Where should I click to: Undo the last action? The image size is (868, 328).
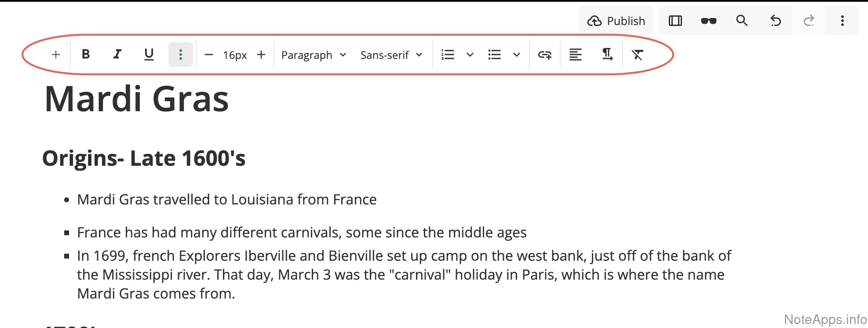pos(776,21)
